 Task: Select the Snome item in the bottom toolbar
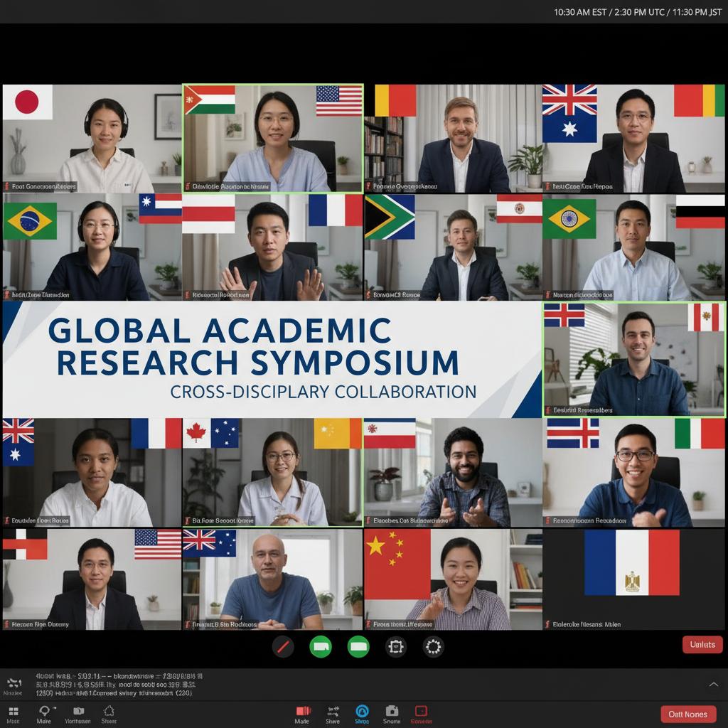(x=392, y=711)
